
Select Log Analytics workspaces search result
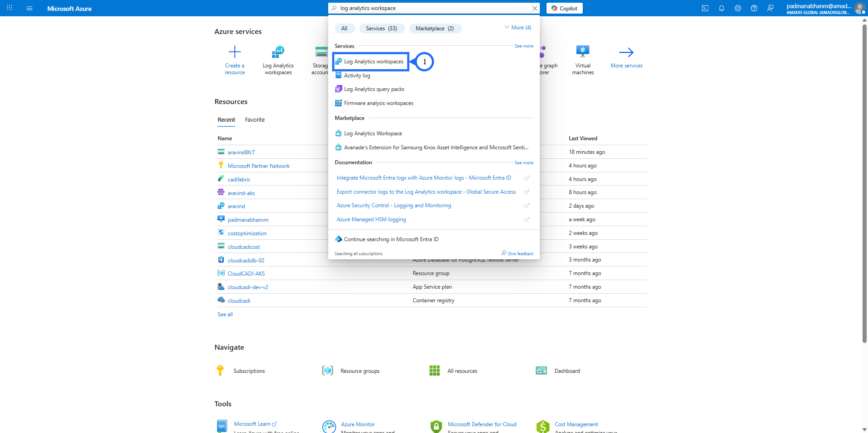click(373, 62)
